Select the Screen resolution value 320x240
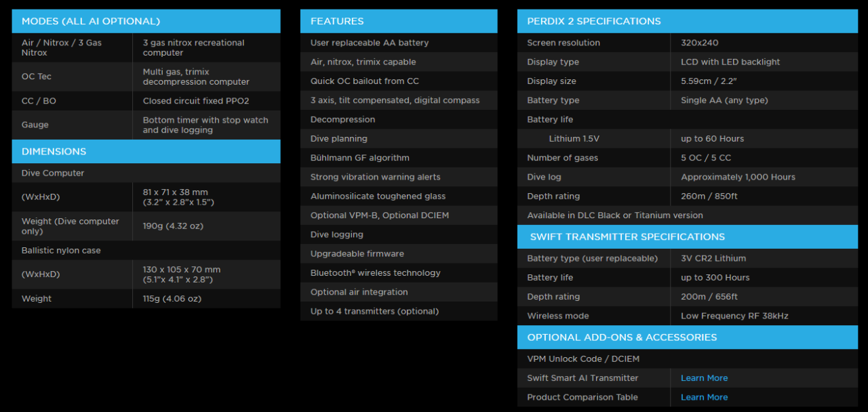The image size is (868, 412). pyautogui.click(x=699, y=43)
